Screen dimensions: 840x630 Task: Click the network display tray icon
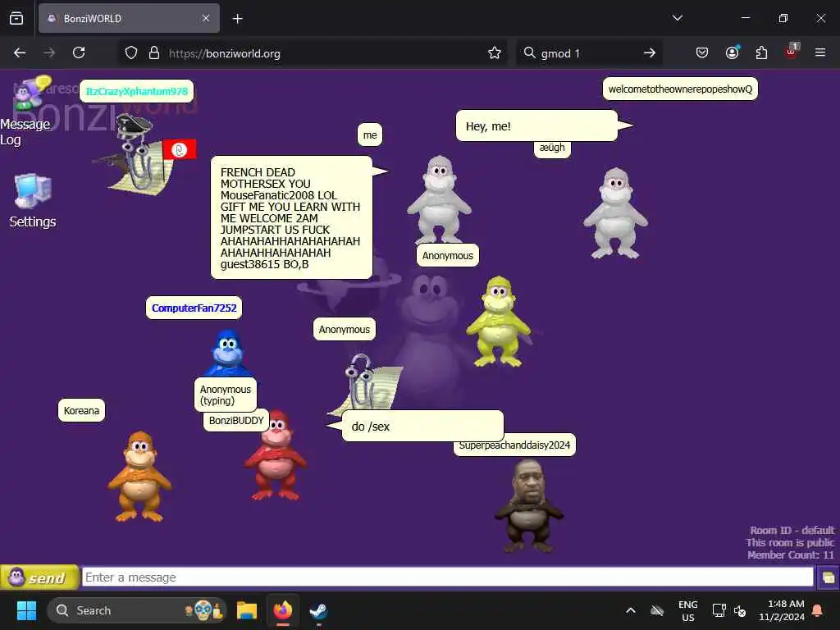pyautogui.click(x=719, y=610)
